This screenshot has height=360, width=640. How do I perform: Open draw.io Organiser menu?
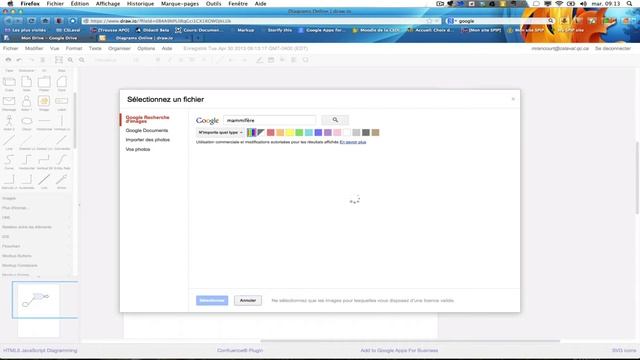point(119,48)
